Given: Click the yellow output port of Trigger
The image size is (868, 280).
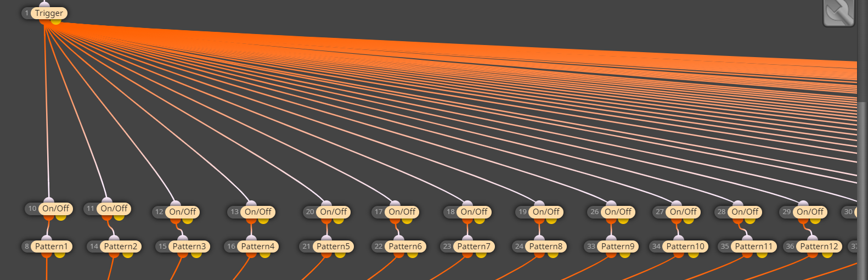Looking at the screenshot, I should [56, 21].
